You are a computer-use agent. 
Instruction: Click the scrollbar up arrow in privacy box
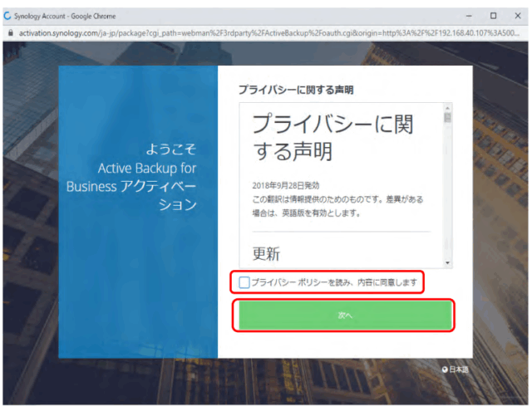click(448, 108)
